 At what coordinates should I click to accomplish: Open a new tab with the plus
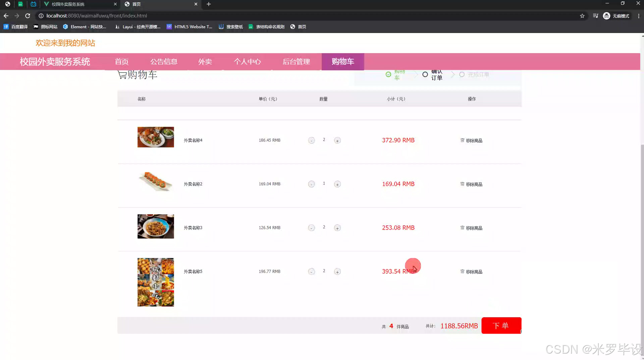[x=209, y=4]
